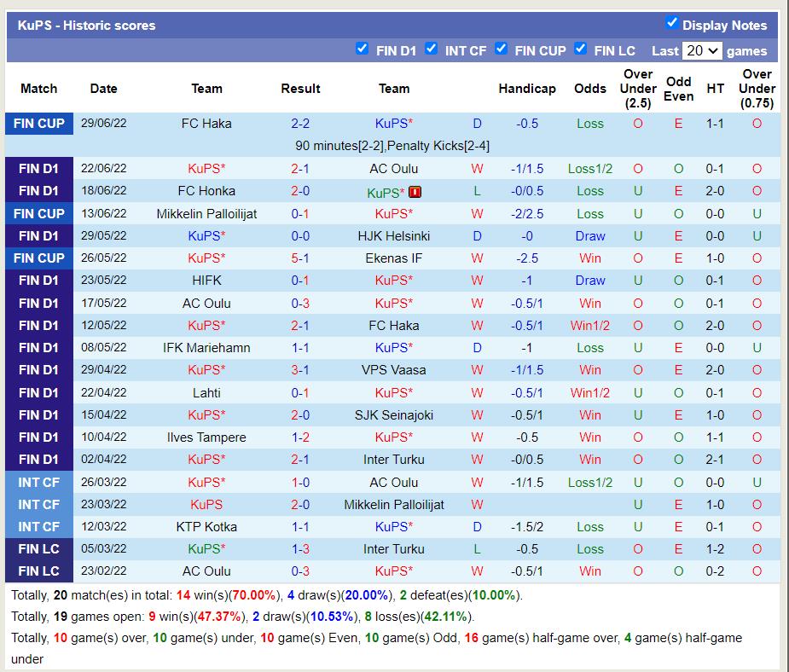Open the Ekenas IF team link
Image resolution: width=789 pixels, height=672 pixels.
pyautogui.click(x=393, y=258)
